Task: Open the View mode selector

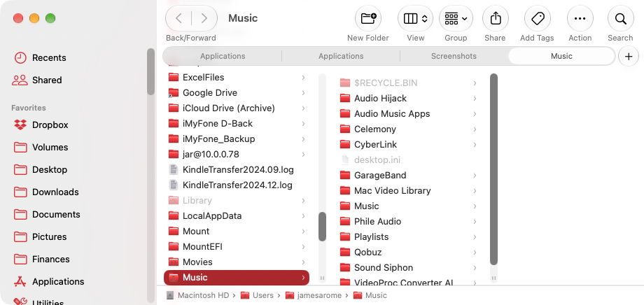Action: [415, 18]
